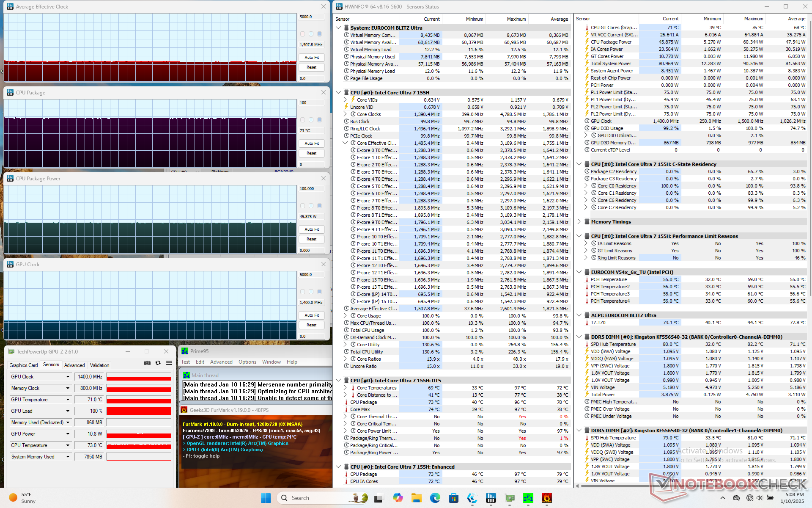Click the FurMark window title icon
The height and width of the screenshot is (508, 812).
coord(184,410)
